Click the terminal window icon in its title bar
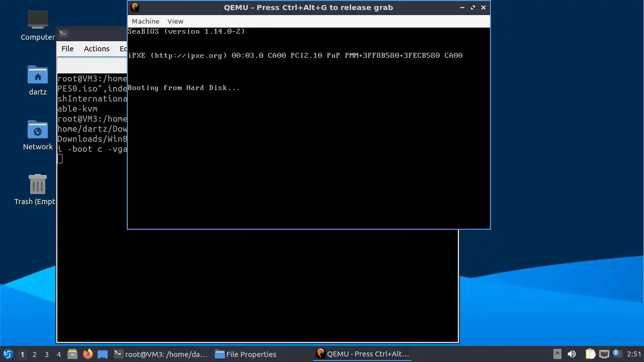Viewport: 644px width, 362px height. click(x=63, y=33)
